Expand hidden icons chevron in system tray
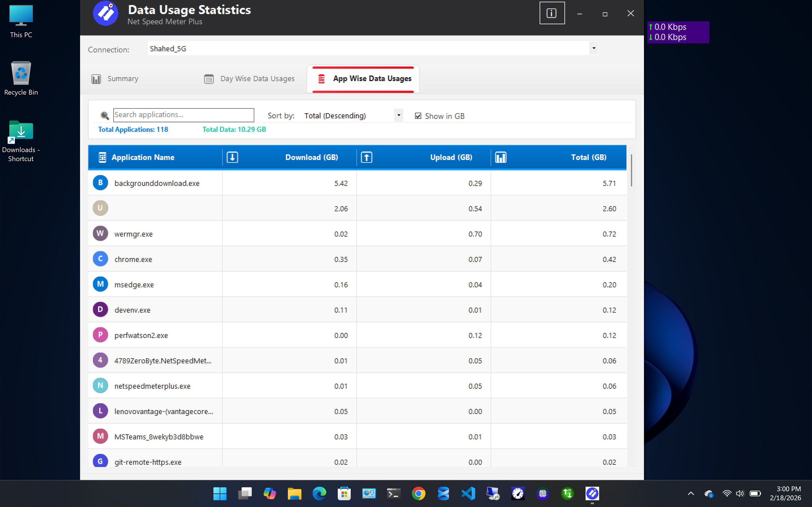The width and height of the screenshot is (812, 507). (690, 493)
